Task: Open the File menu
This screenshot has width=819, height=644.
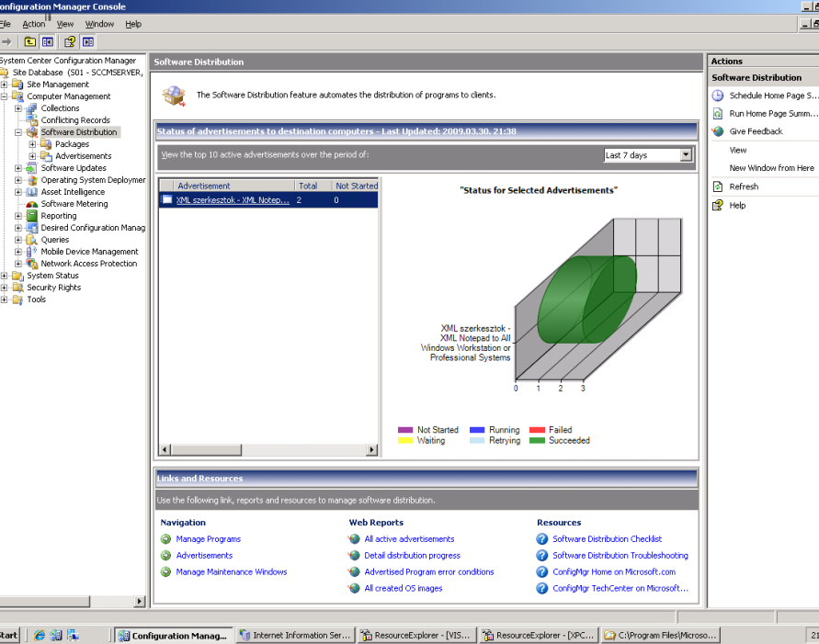Action: [x=6, y=24]
